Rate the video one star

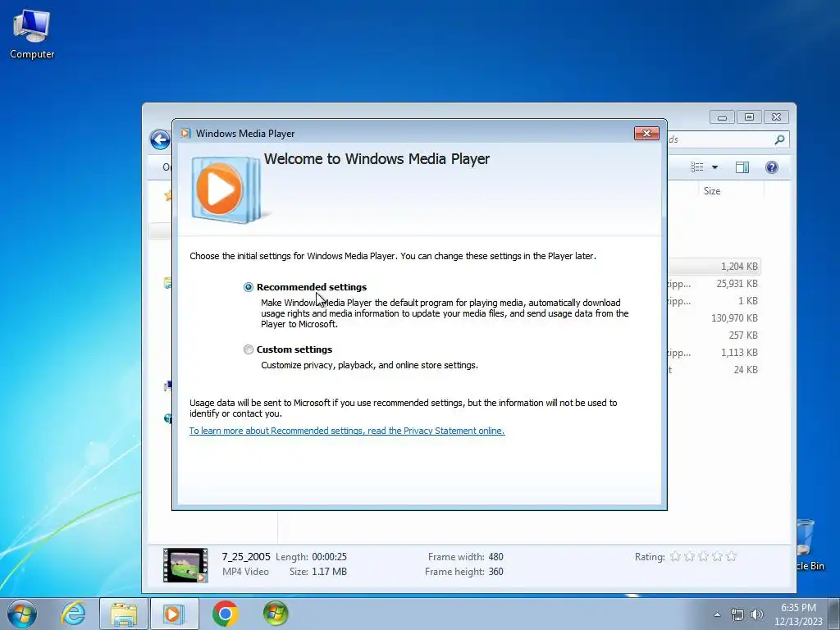click(x=675, y=557)
